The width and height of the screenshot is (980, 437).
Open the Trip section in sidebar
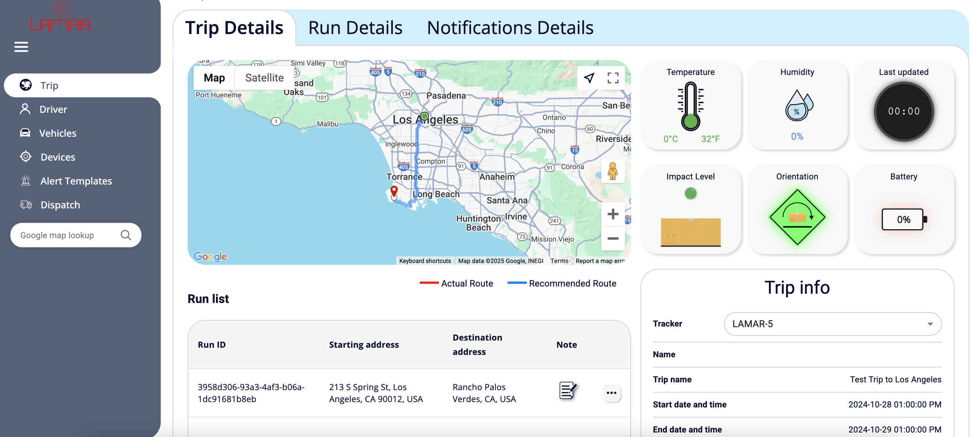point(49,85)
